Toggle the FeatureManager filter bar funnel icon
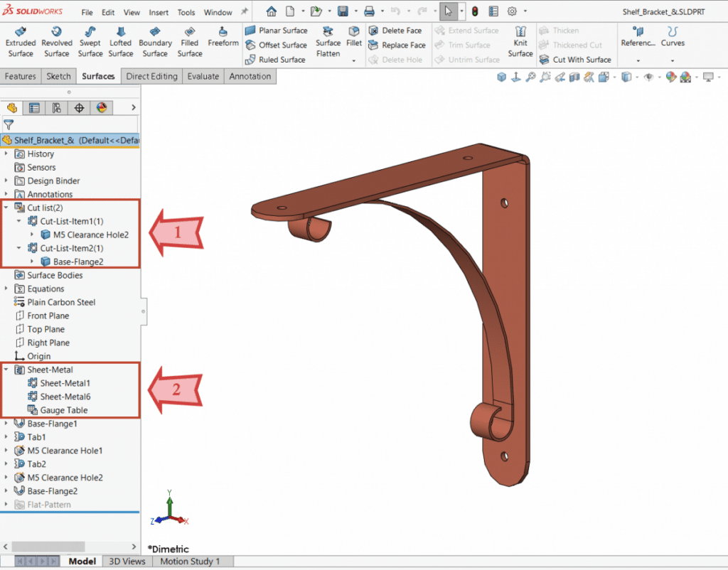Viewport: 728px width, 570px height. [x=9, y=123]
